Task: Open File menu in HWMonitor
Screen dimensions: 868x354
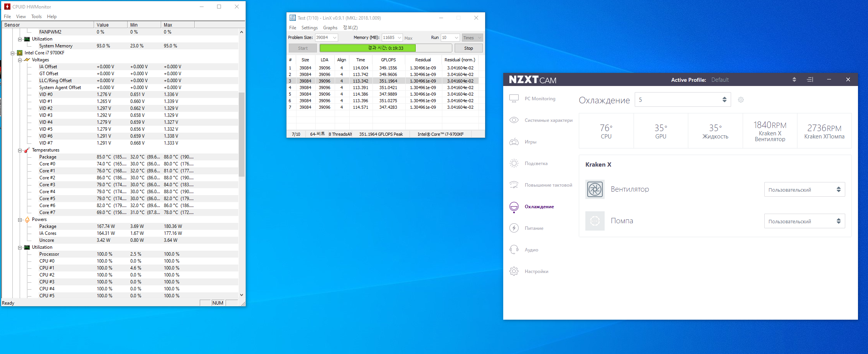Action: click(x=7, y=17)
